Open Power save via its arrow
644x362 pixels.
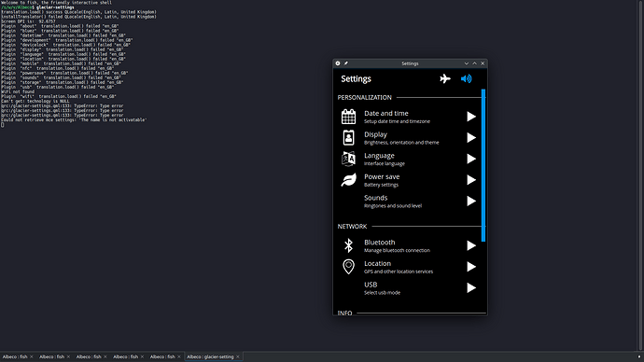point(471,180)
